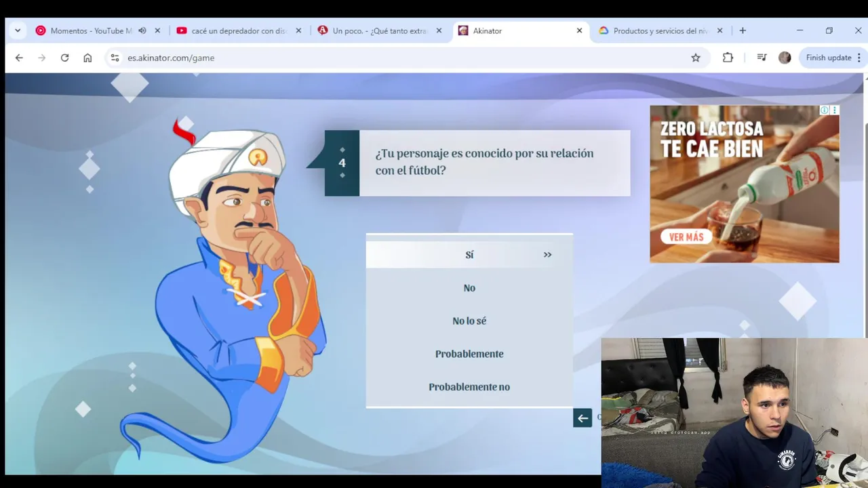
Task: Switch to the "Un poco." tab
Action: (378, 30)
